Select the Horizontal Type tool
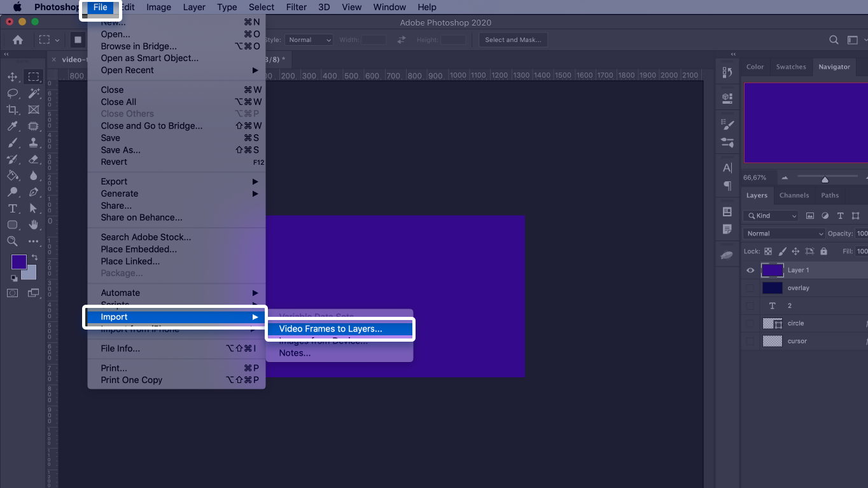This screenshot has height=488, width=868. [x=12, y=208]
